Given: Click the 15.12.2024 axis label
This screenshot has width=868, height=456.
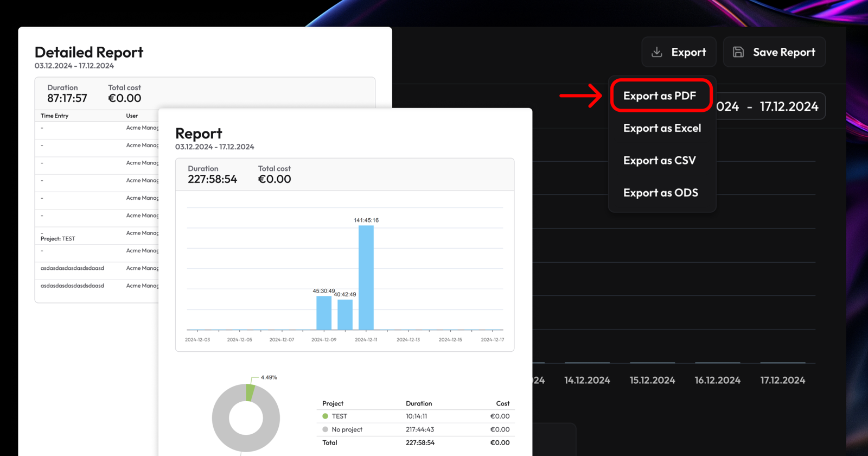Looking at the screenshot, I should (652, 381).
